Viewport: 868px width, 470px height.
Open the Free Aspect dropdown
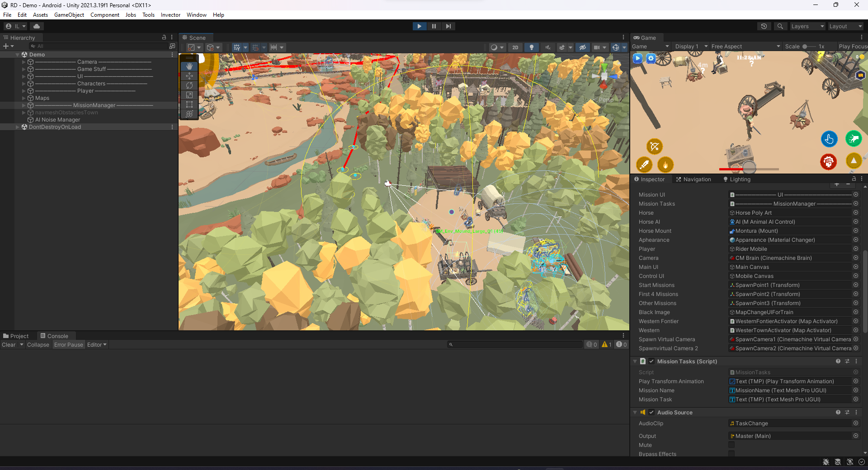tap(745, 47)
